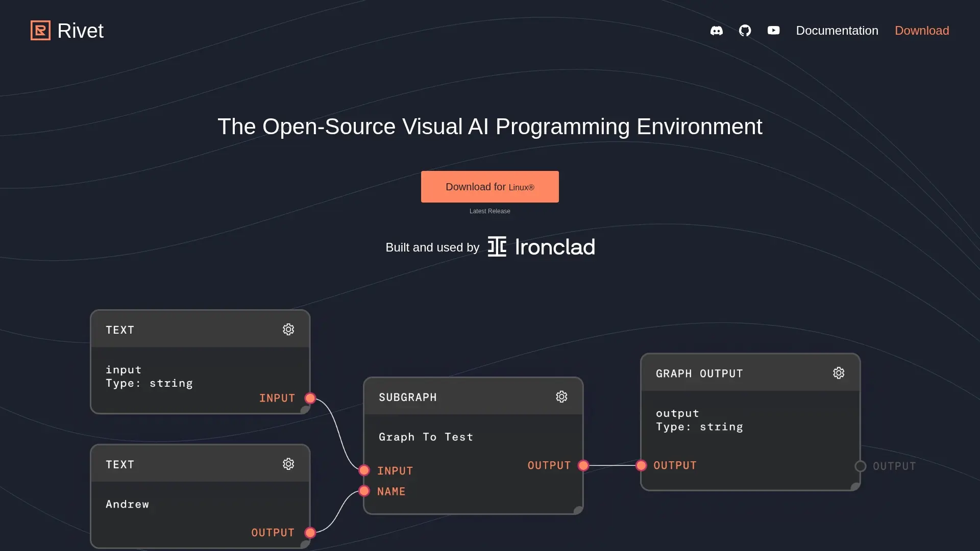Click the grey empty OUTPUT port
The width and height of the screenshot is (980, 551).
[861, 466]
